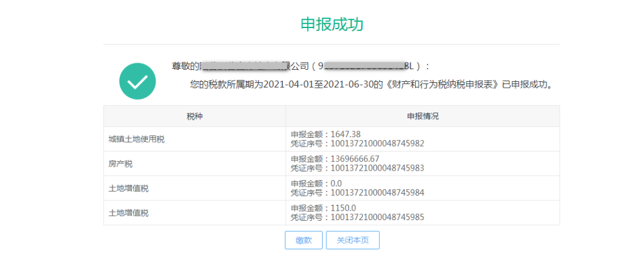
Task: Click the 申报金额：1150.0 value
Action: click(x=324, y=208)
